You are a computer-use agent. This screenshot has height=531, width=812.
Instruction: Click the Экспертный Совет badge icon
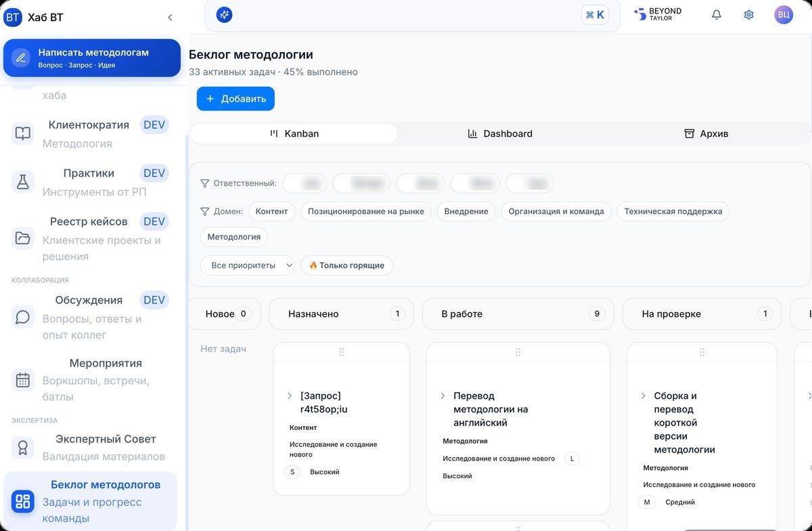pyautogui.click(x=23, y=447)
